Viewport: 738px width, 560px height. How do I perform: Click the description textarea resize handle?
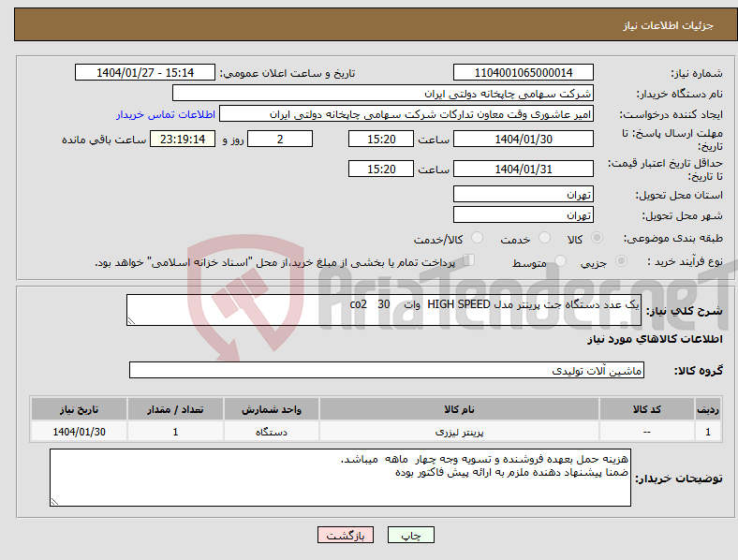[x=131, y=321]
